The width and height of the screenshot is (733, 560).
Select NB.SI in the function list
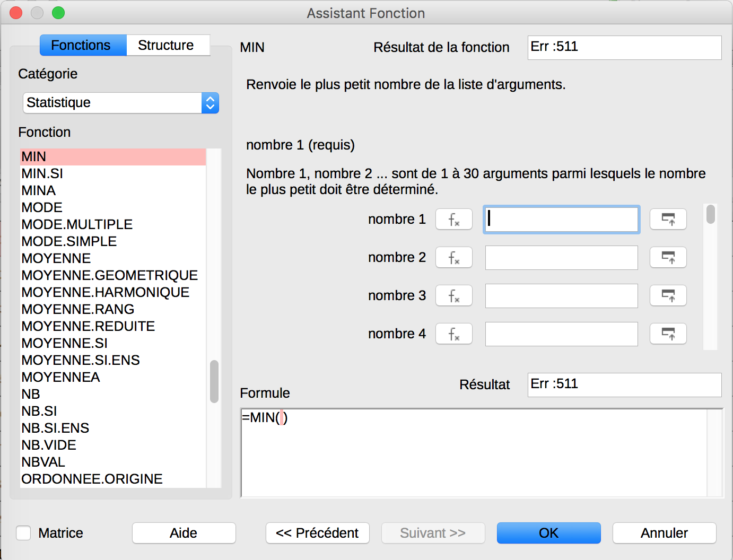coord(113,411)
